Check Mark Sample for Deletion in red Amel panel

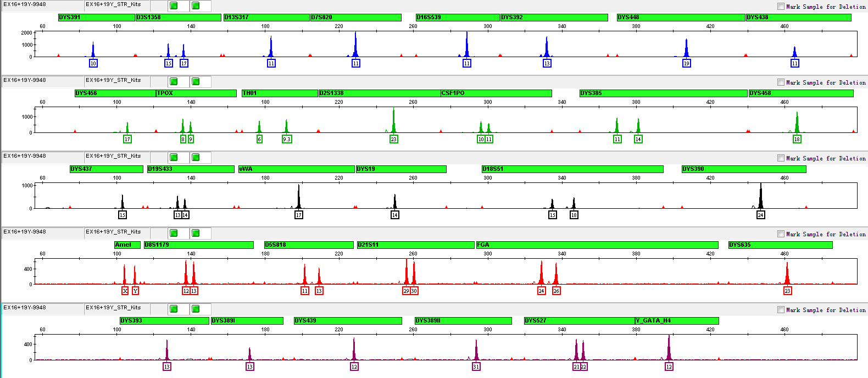click(x=781, y=234)
